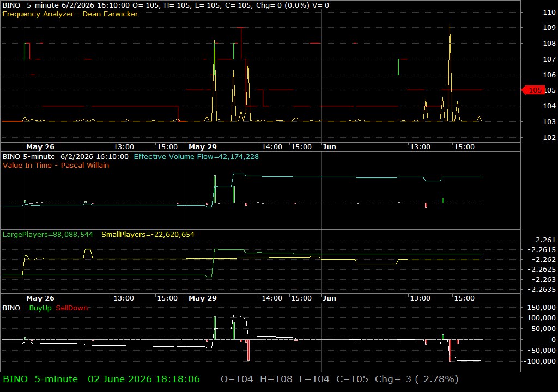The image size is (558, 392).
Task: Click 150,000 on BuyUp-SellDown axis
Action: 541,308
